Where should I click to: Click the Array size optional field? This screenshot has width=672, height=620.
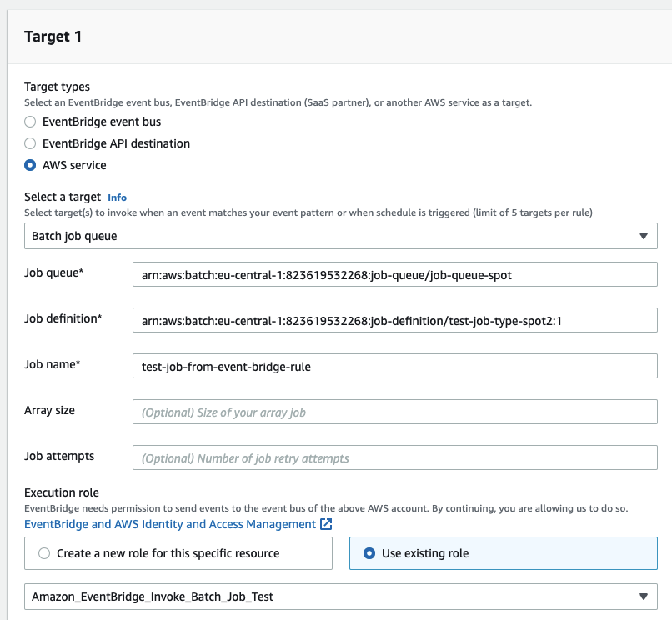click(394, 412)
